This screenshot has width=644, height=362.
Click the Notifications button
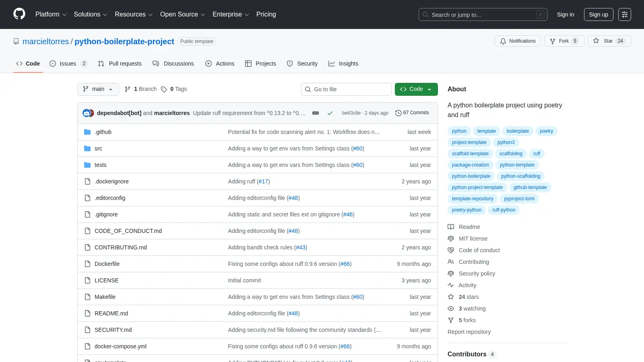(518, 41)
